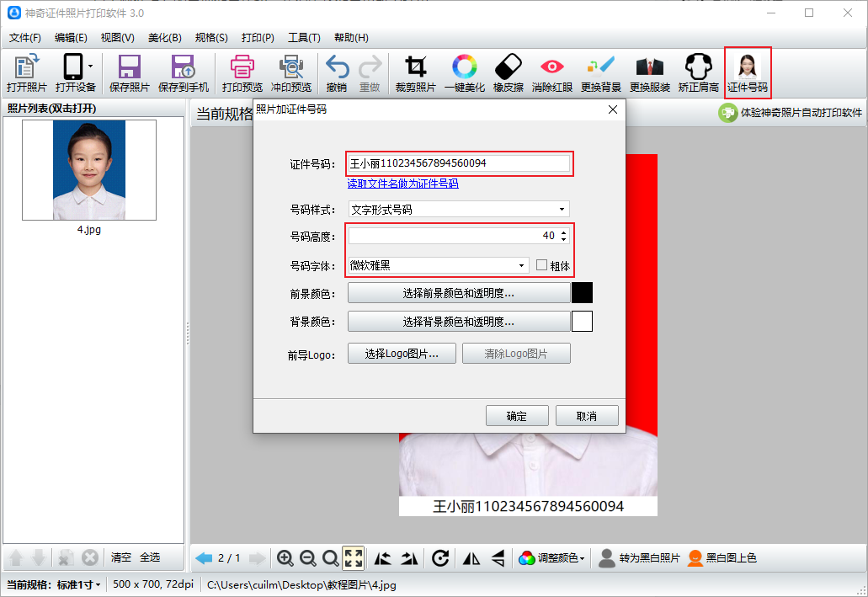Open the 美化(B) menu
This screenshot has height=597, width=868.
point(164,38)
